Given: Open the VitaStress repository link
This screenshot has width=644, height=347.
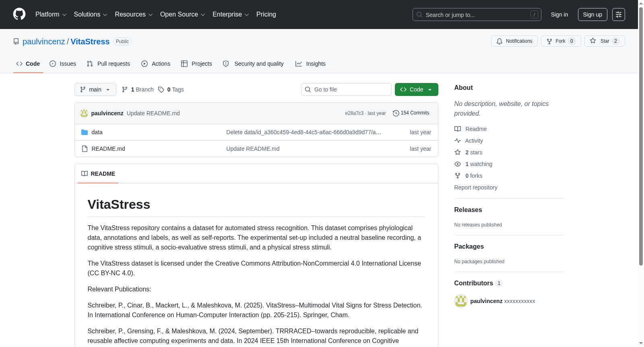Looking at the screenshot, I should point(90,42).
